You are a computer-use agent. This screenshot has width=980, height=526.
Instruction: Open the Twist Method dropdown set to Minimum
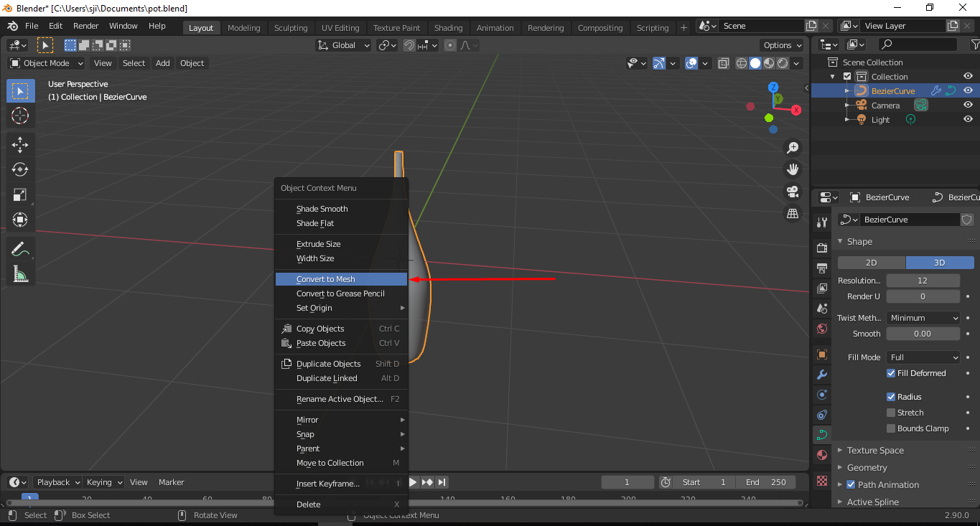(x=923, y=317)
